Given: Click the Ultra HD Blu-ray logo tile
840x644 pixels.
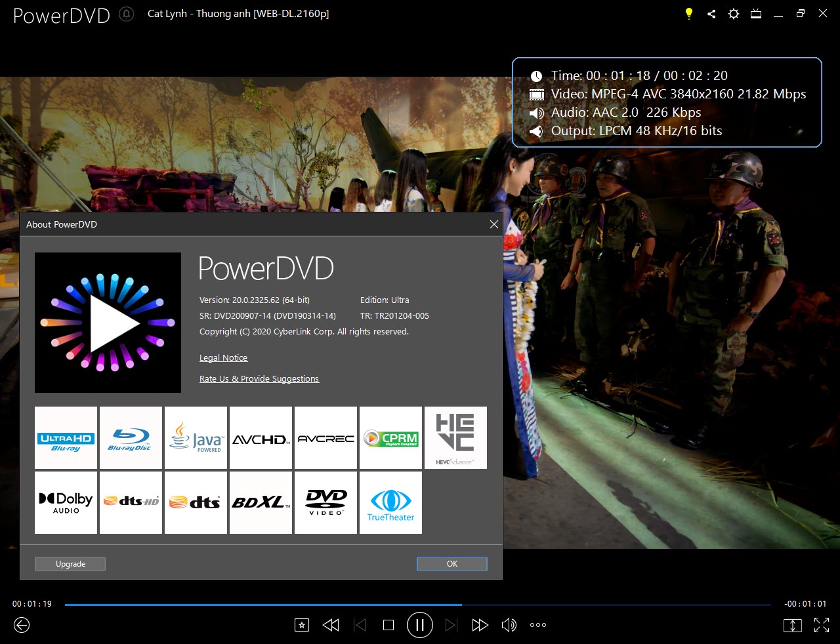Looking at the screenshot, I should coord(66,437).
